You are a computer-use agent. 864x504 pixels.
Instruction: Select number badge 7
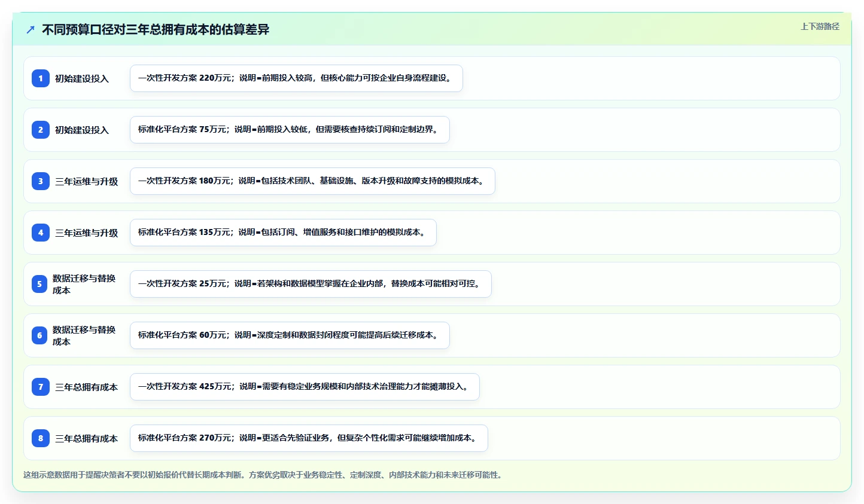click(41, 387)
